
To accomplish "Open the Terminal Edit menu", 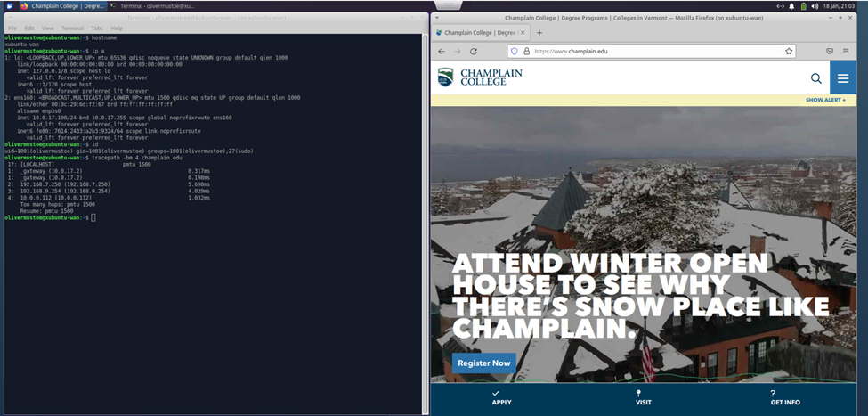I will [29, 29].
